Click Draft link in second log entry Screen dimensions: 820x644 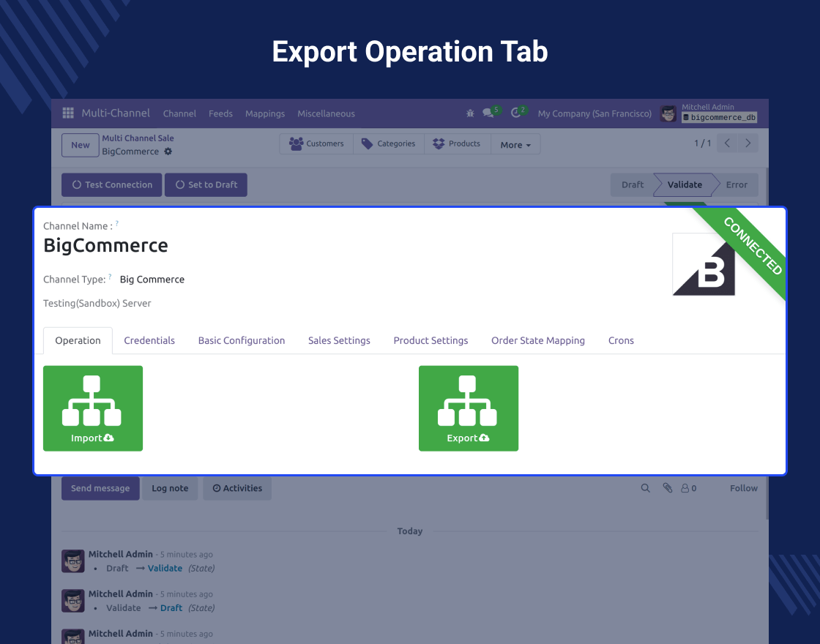coord(171,608)
